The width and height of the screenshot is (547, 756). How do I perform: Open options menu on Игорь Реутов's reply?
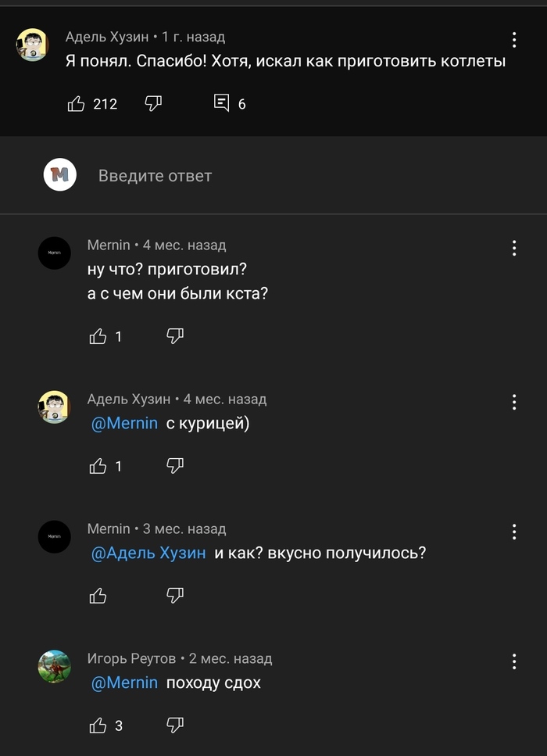point(513,662)
